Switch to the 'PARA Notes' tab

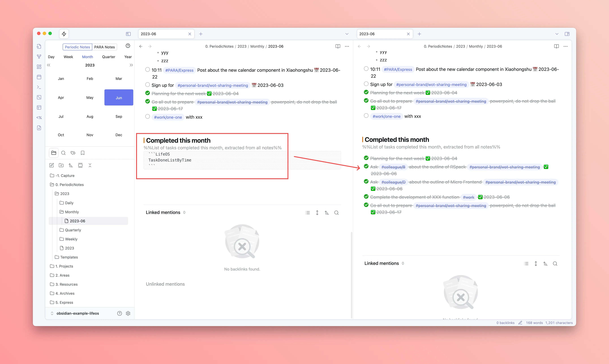click(x=105, y=47)
